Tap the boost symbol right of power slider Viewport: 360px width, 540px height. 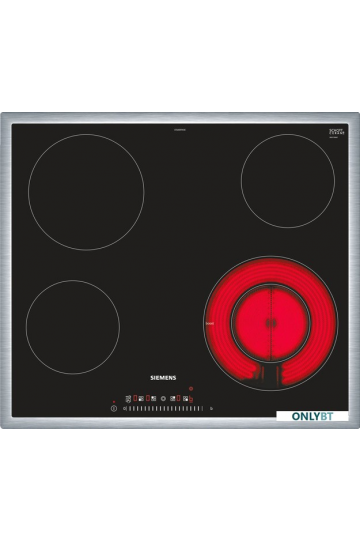[x=211, y=409]
